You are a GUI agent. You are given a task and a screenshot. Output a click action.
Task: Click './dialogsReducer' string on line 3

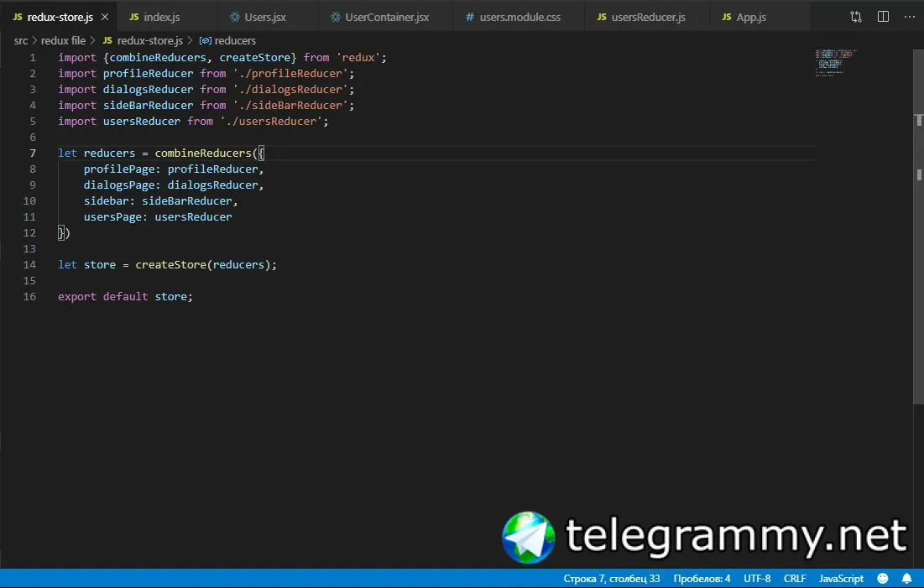click(x=290, y=90)
